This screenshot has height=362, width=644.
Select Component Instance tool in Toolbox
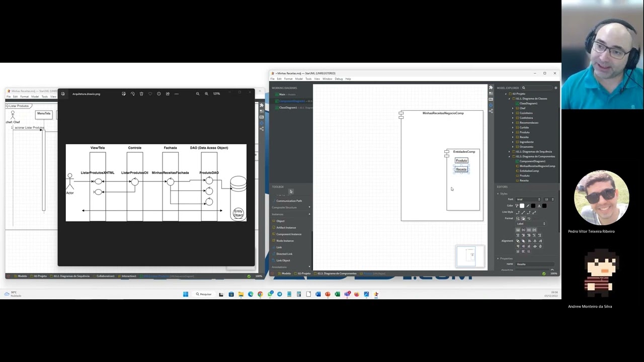[289, 234]
